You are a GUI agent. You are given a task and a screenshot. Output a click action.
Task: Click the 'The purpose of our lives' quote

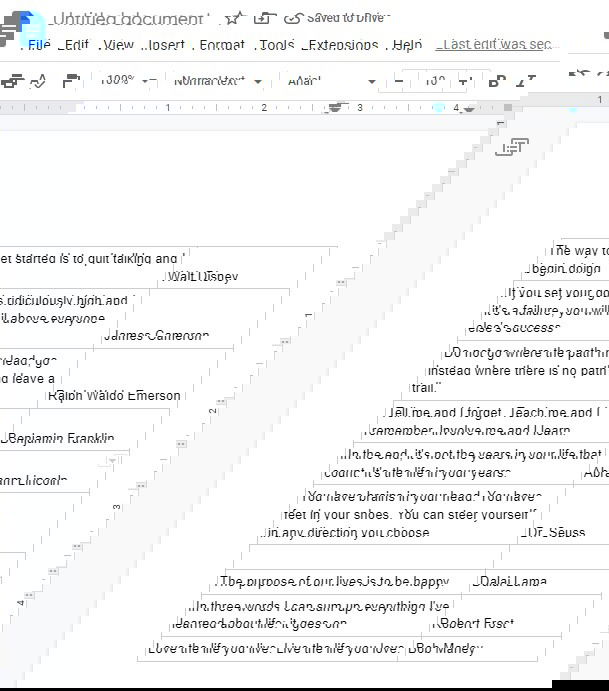click(x=334, y=582)
